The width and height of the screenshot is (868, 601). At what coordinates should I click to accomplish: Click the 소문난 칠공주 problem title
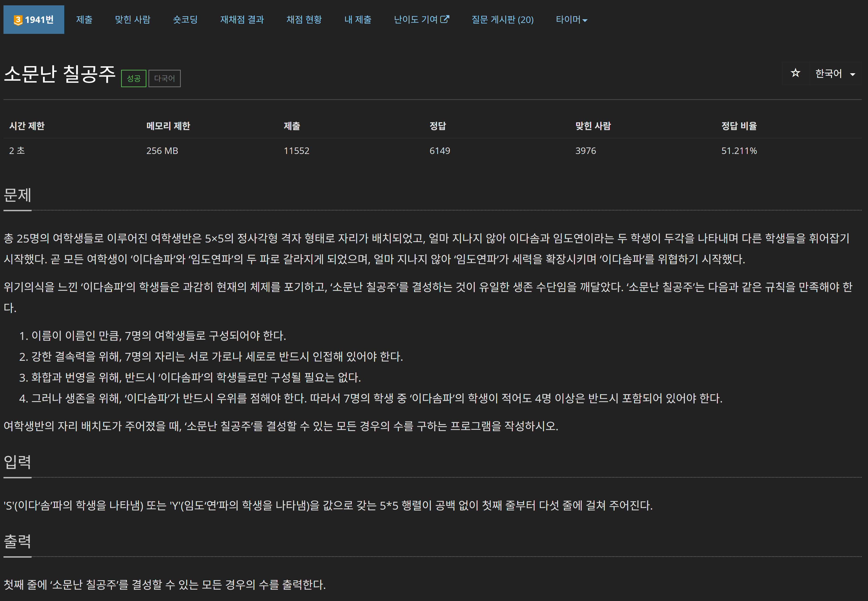tap(60, 74)
